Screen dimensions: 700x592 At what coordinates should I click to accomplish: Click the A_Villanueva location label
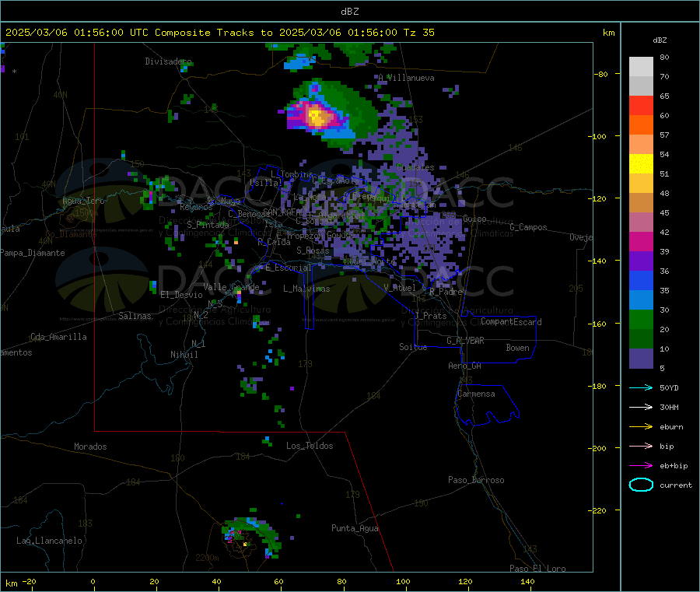[406, 78]
